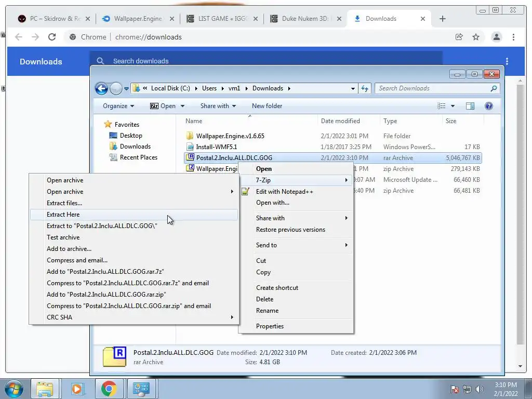Select Restore previous versions
The image size is (532, 399).
pyautogui.click(x=296, y=230)
